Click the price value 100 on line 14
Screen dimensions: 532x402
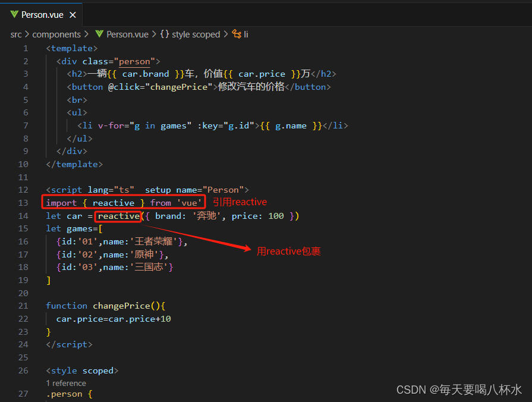pos(276,216)
